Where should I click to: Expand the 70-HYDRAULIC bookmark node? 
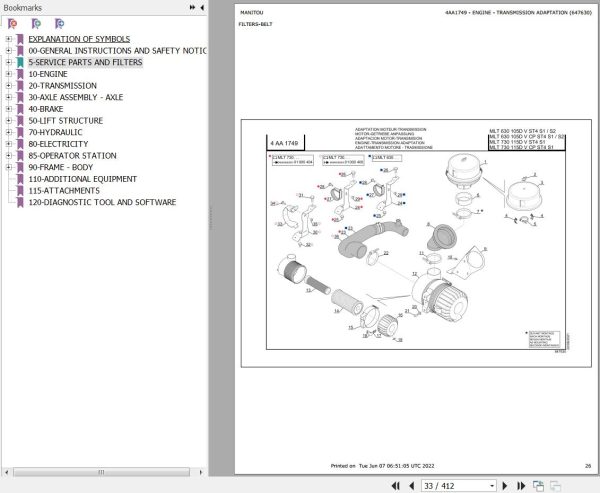tap(8, 132)
